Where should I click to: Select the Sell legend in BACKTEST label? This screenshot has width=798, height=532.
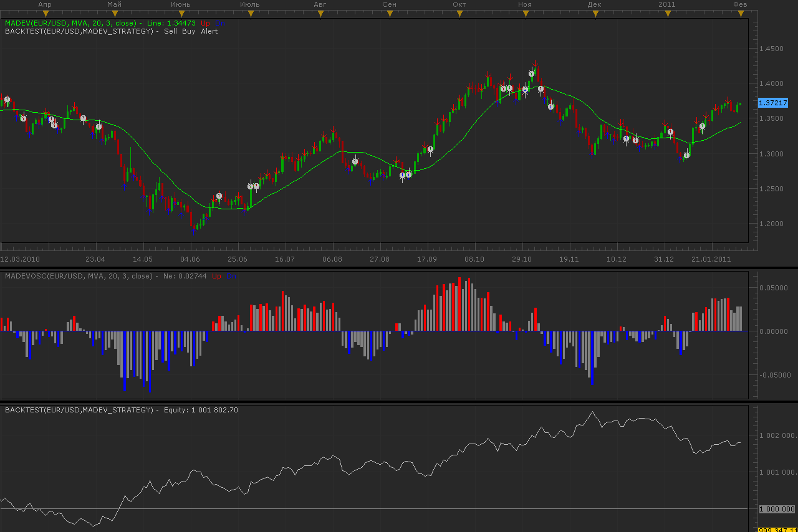(x=171, y=31)
